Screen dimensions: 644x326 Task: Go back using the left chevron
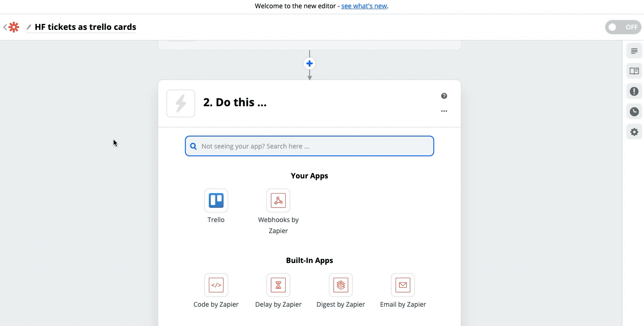click(5, 27)
